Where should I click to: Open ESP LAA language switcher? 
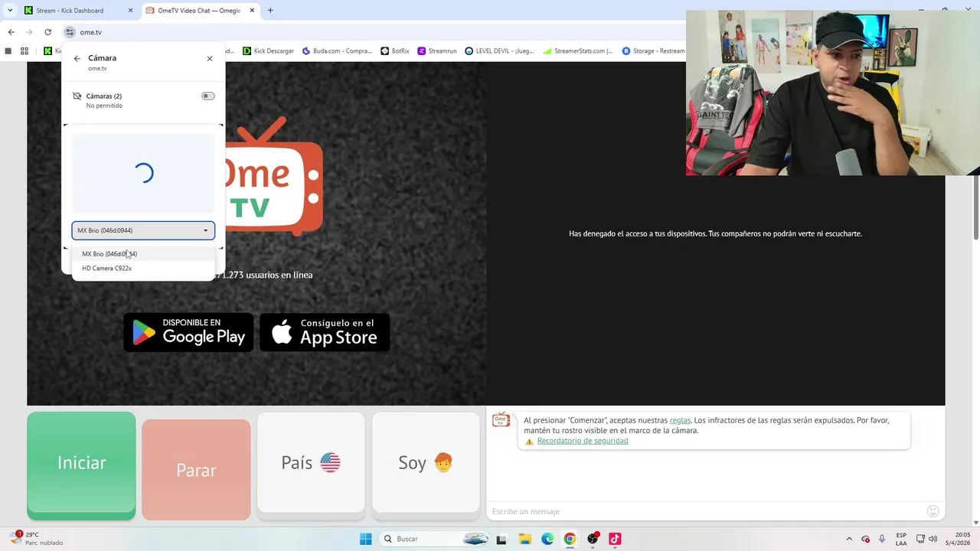tap(901, 539)
